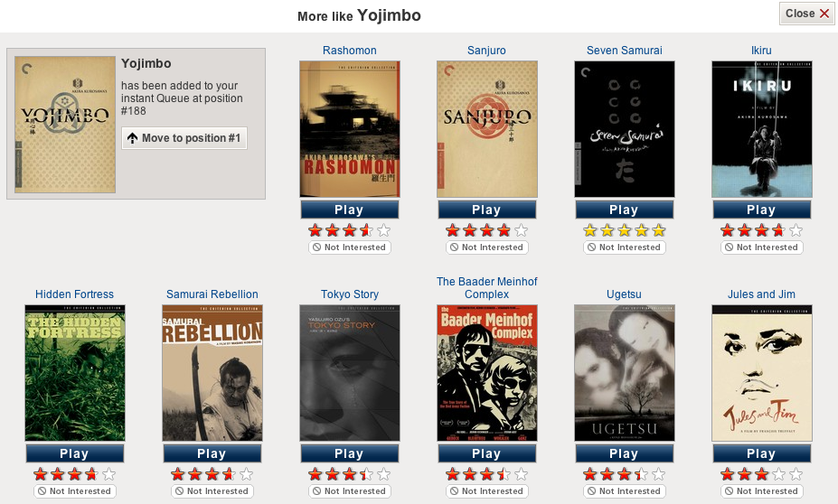Image resolution: width=838 pixels, height=504 pixels.
Task: Set Seven Samurai rating to three stars
Action: tap(625, 230)
